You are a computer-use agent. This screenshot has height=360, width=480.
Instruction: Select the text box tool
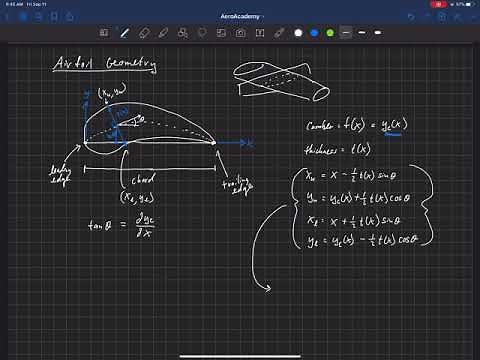click(x=260, y=33)
